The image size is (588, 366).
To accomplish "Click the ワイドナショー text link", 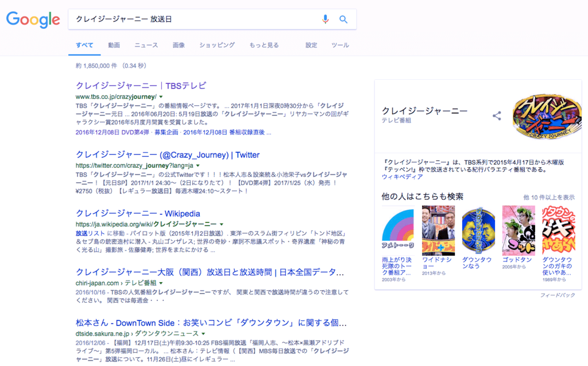I will pyautogui.click(x=437, y=263).
